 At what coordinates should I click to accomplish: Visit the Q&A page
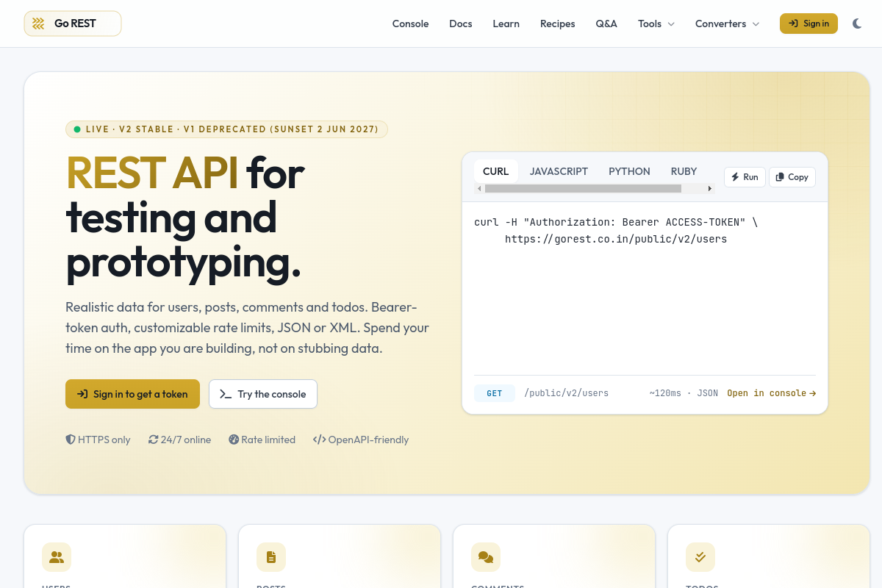[x=606, y=24]
